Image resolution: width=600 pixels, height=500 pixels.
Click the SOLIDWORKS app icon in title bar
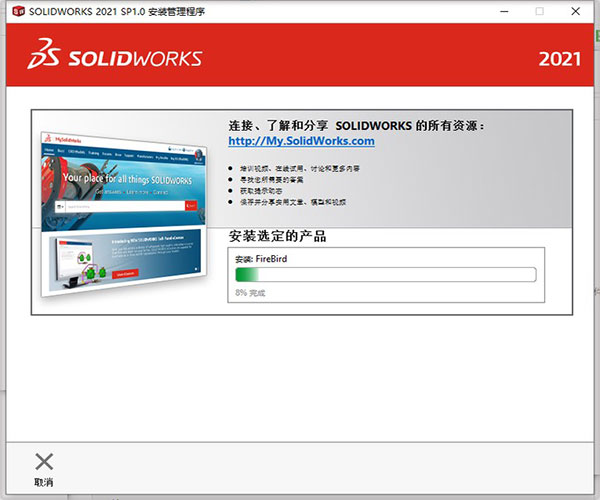pyautogui.click(x=18, y=11)
